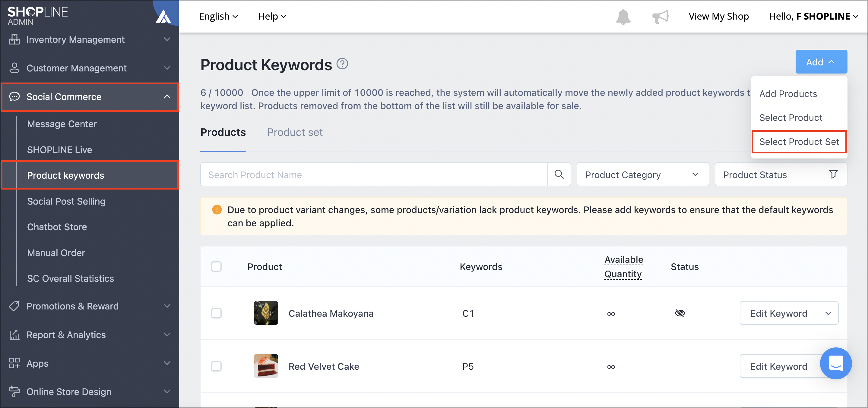Click the hidden eye icon for Calathea Makoyana
868x408 pixels.
680,313
